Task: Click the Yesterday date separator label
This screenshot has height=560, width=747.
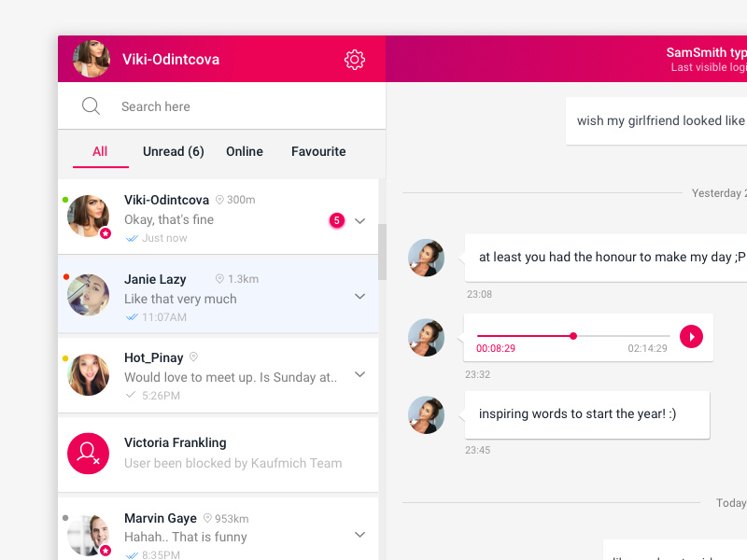Action: coord(719,193)
